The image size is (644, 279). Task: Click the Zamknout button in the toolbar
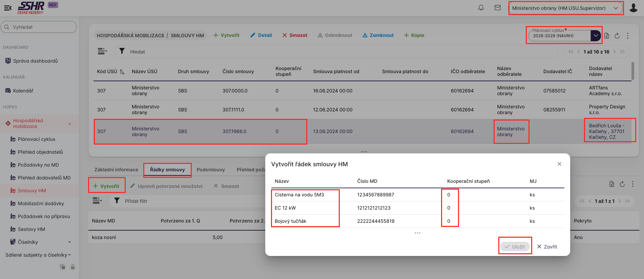click(x=378, y=35)
